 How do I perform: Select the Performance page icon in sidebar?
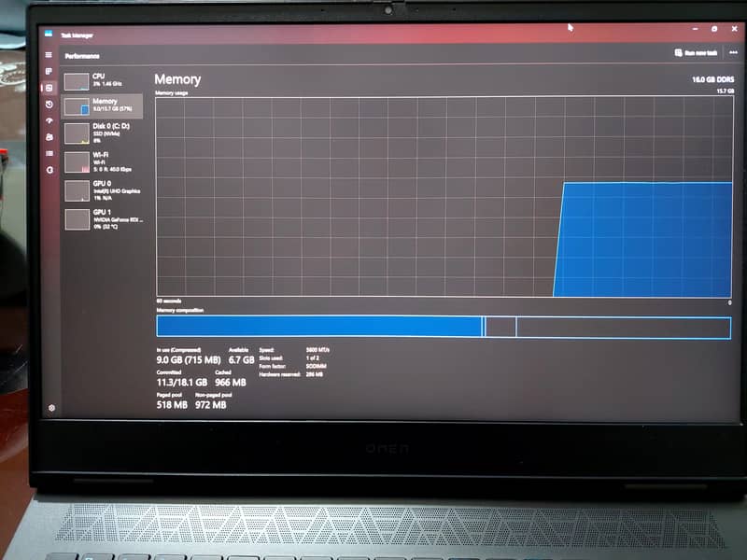point(49,88)
